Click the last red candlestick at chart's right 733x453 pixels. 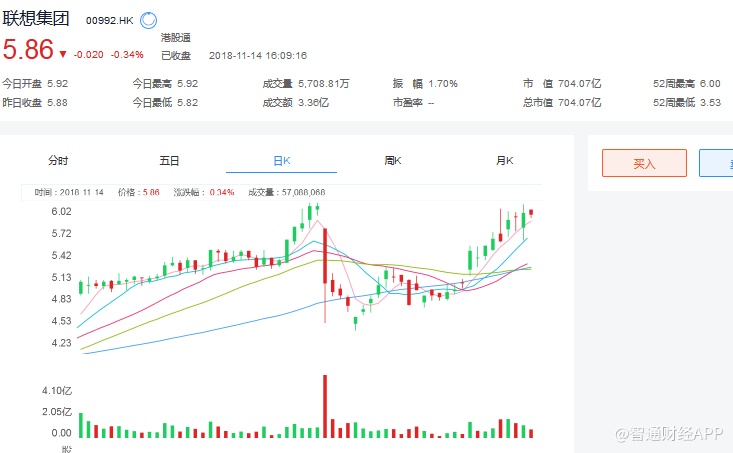coord(531,211)
